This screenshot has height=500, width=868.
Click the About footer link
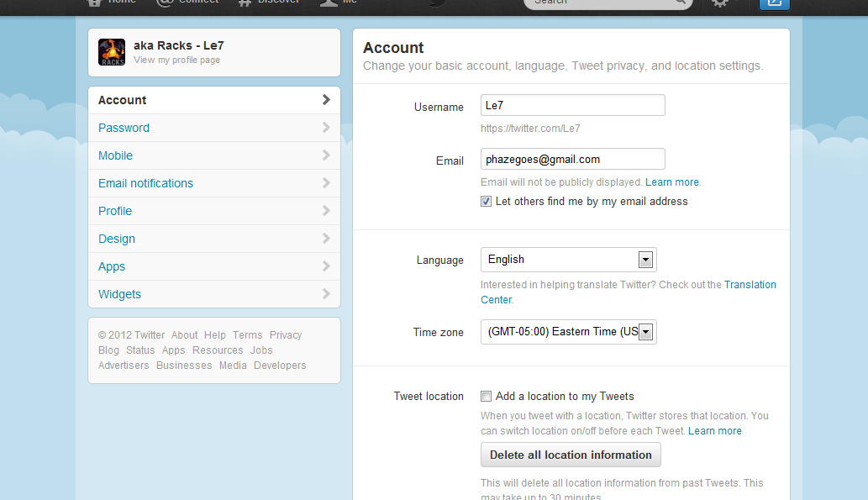click(x=184, y=335)
